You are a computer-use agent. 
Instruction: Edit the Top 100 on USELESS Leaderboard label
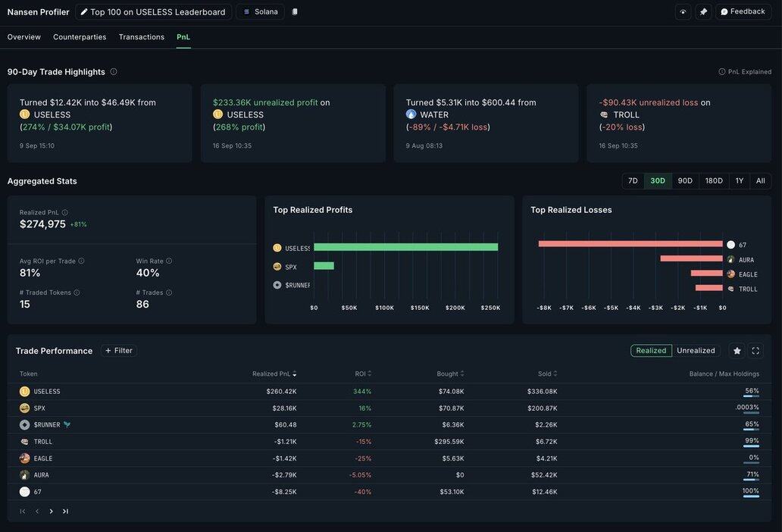point(153,12)
